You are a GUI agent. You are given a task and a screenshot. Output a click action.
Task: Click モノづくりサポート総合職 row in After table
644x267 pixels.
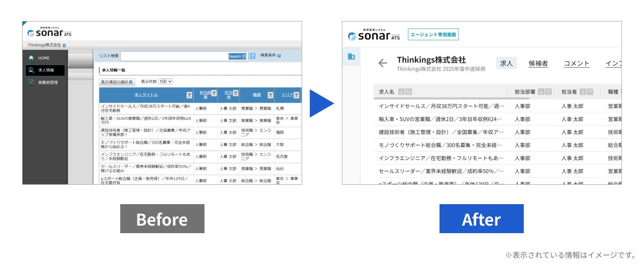[497, 145]
